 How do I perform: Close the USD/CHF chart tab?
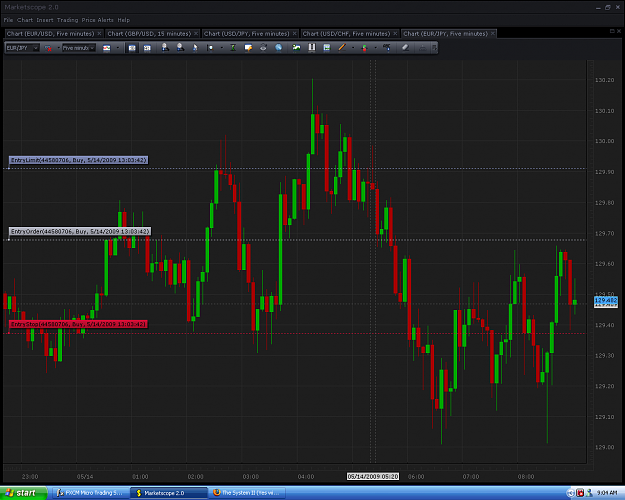(395, 34)
